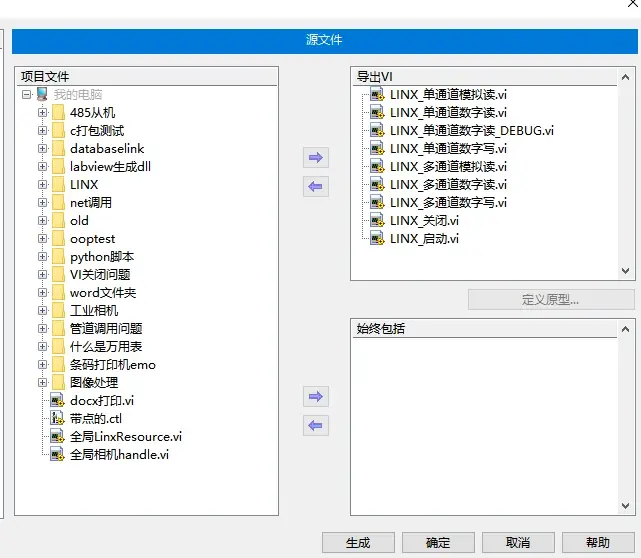The height and width of the screenshot is (558, 641).
Task: Expand the word文件夹 folder node
Action: pos(43,292)
